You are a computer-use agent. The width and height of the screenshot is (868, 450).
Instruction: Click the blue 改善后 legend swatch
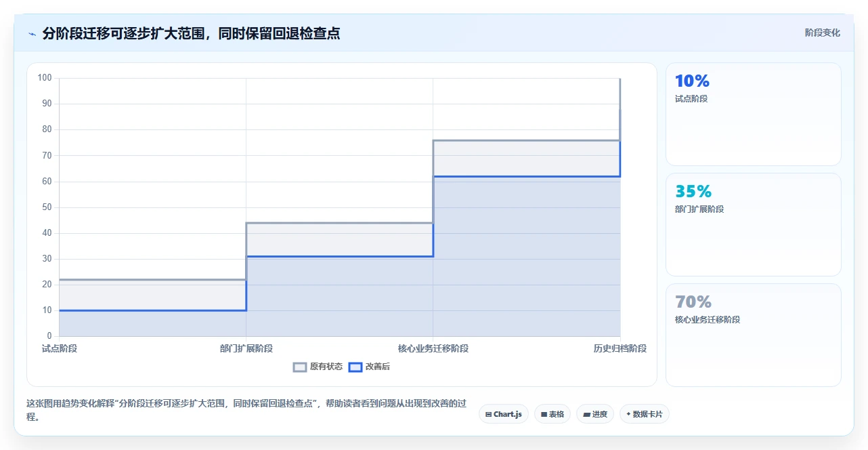click(x=355, y=367)
